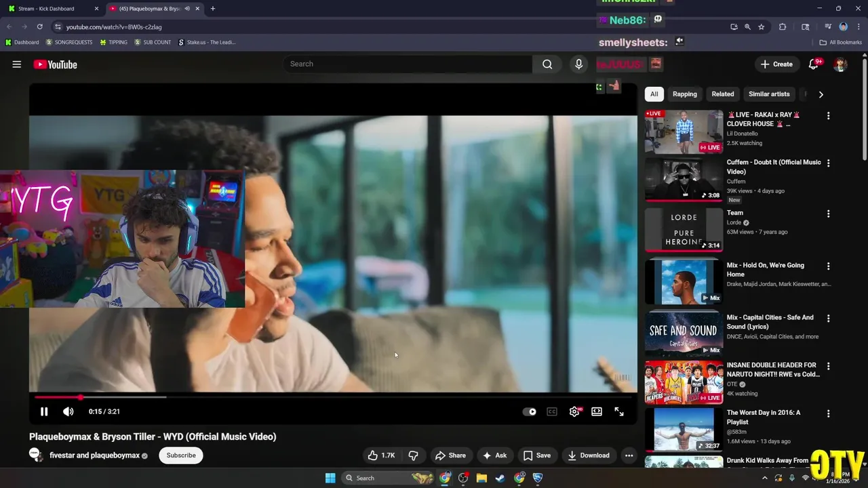This screenshot has width=868, height=488.
Task: Open YouTube notifications bell
Action: [814, 64]
